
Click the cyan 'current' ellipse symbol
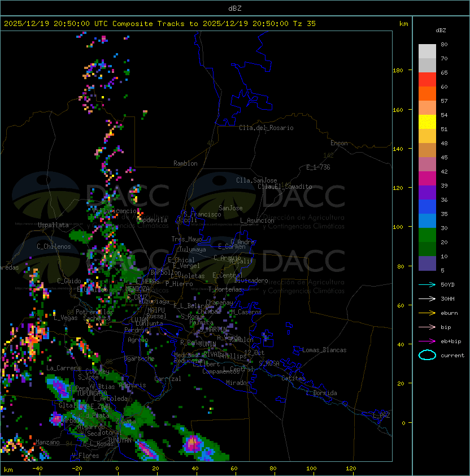coord(427,355)
